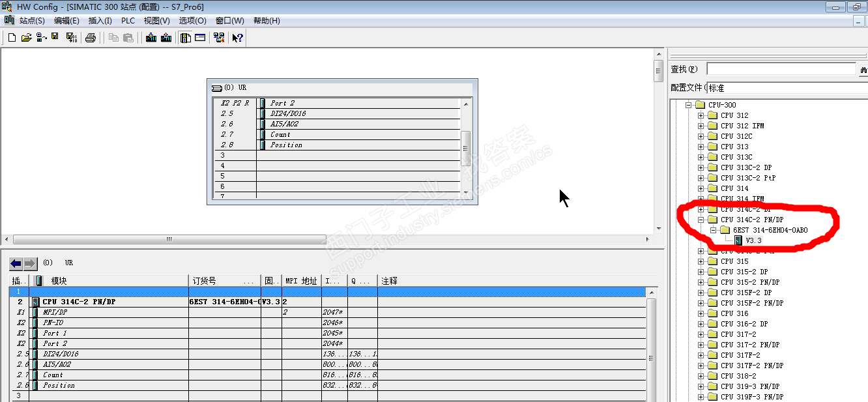The width and height of the screenshot is (868, 402).
Task: Navigate forward with the right arrow button
Action: 30,263
